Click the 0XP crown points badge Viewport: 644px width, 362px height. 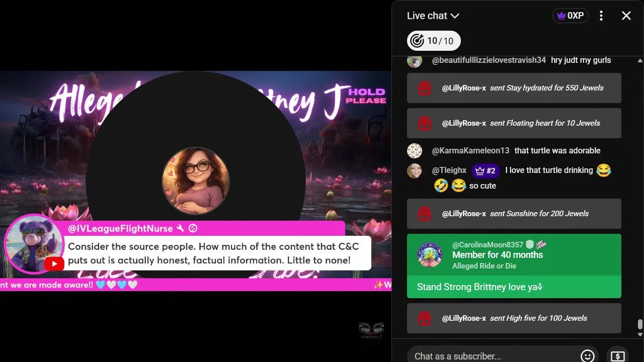coord(571,16)
